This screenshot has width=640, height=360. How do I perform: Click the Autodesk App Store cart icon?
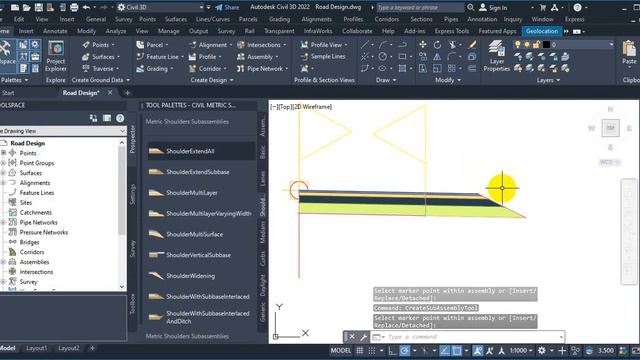coord(543,7)
